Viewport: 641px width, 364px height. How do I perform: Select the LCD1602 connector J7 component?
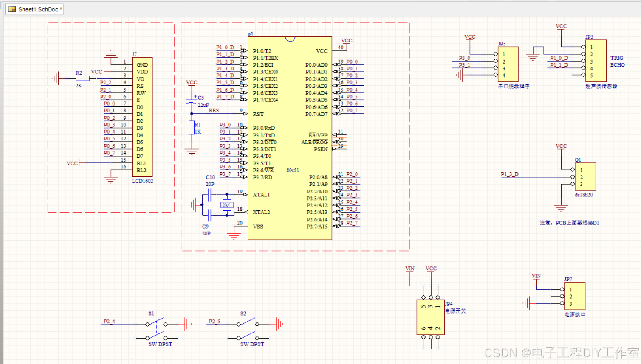(142, 117)
